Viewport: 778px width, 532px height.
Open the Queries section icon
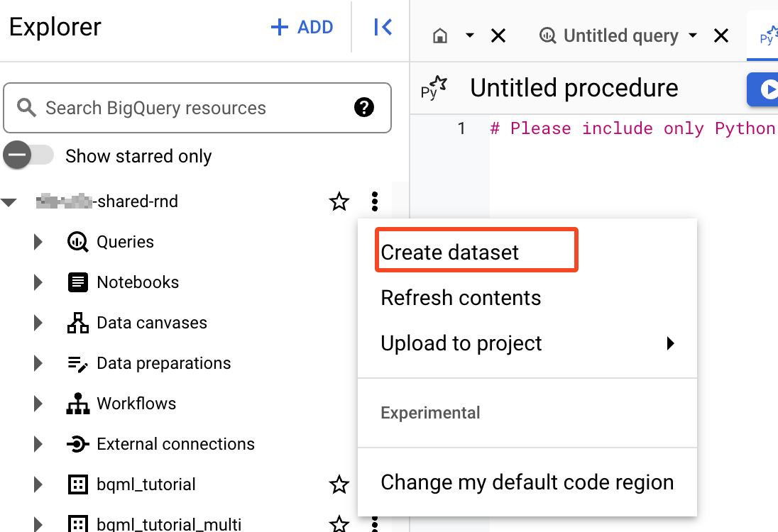[77, 242]
